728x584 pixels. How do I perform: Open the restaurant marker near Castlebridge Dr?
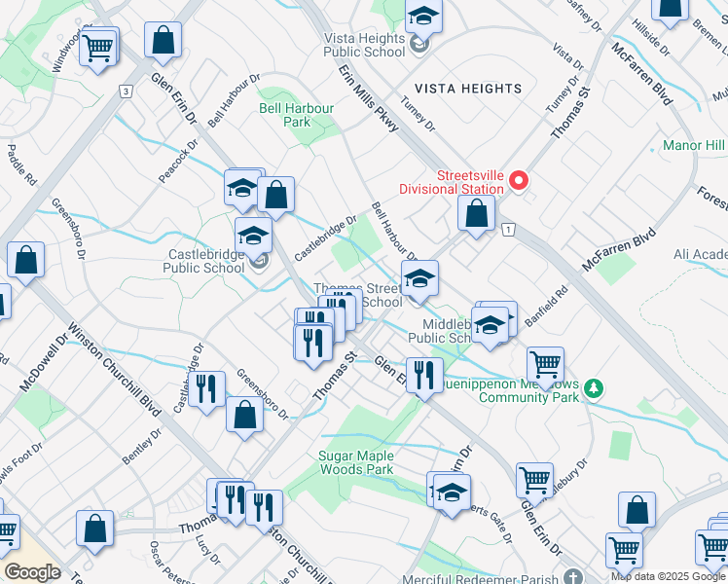click(206, 389)
